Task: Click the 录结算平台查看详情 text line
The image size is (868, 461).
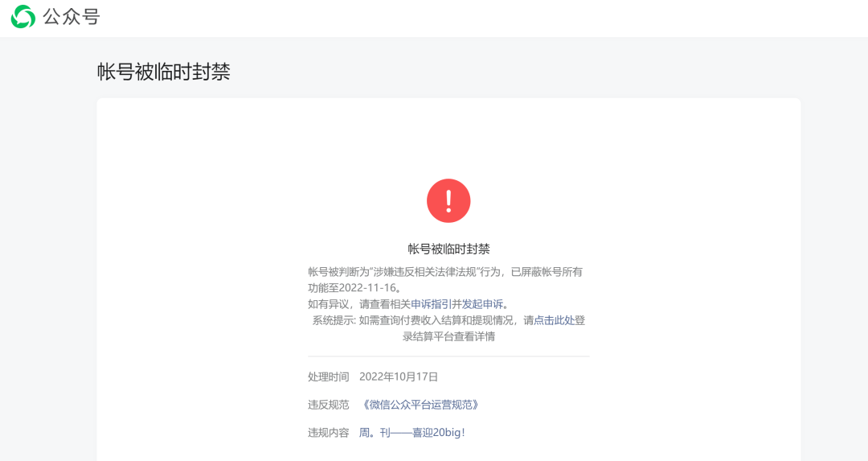Action: tap(448, 336)
